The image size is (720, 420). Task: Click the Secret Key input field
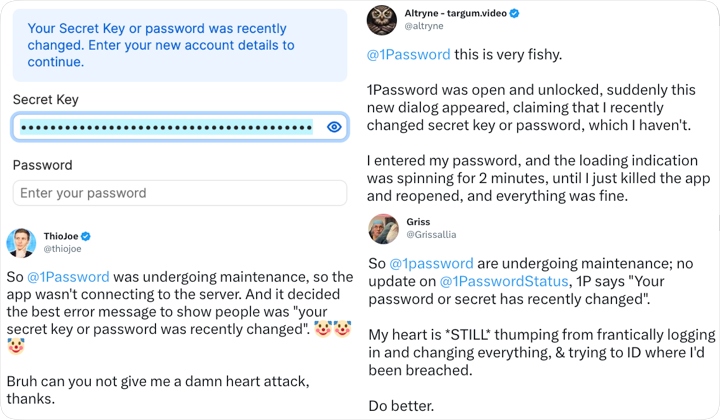coord(165,127)
